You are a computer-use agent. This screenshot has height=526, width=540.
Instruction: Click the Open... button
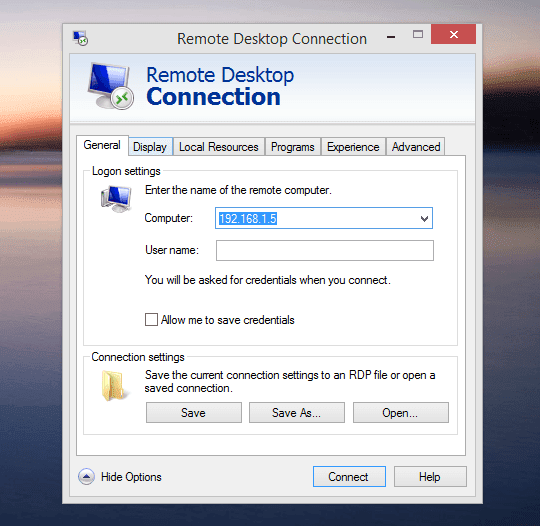pyautogui.click(x=401, y=412)
